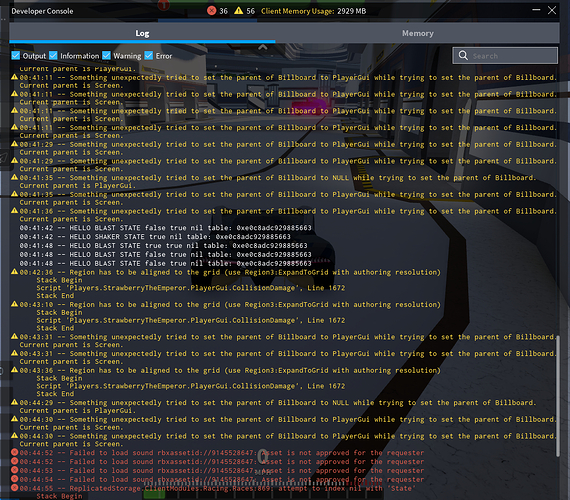Click warning icon of NULL parent message at 00:41:35
The width and height of the screenshot is (570, 500).
tap(15, 177)
